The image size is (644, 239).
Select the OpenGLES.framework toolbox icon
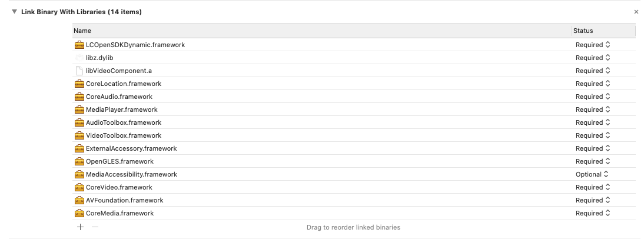(x=79, y=161)
